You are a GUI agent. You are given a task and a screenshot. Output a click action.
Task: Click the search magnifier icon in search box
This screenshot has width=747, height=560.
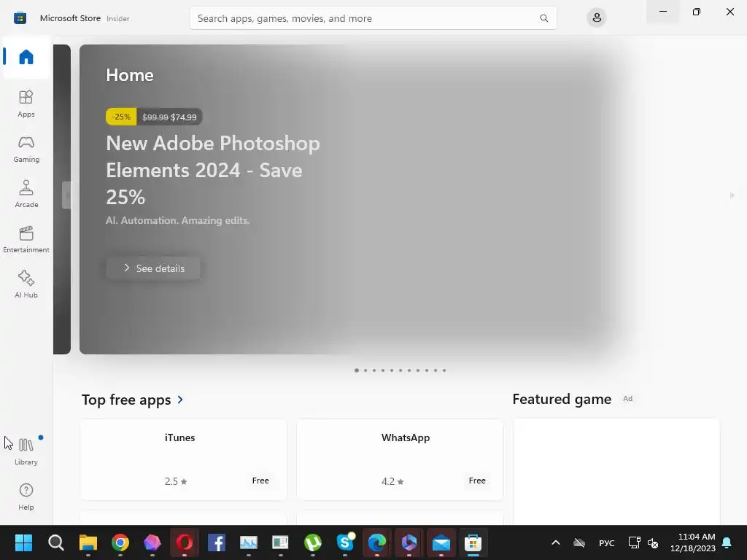(x=543, y=18)
